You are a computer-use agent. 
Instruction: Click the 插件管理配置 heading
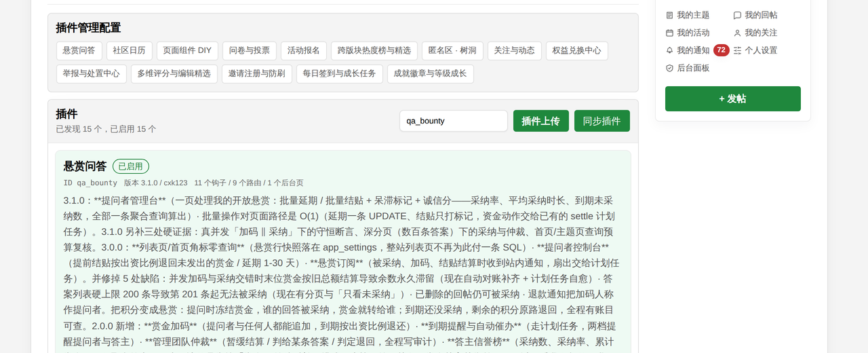[89, 28]
